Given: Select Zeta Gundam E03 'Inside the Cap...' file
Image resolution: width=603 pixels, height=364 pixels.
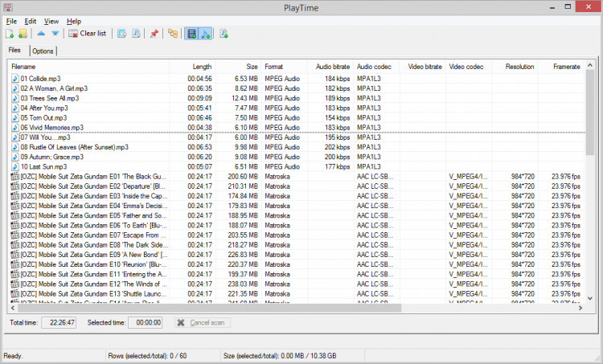Looking at the screenshot, I should [94, 196].
